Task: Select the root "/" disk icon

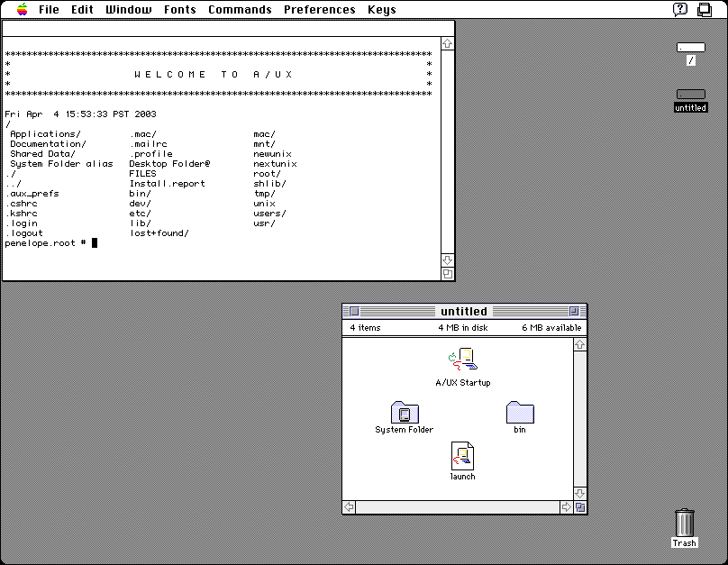Action: (691, 48)
